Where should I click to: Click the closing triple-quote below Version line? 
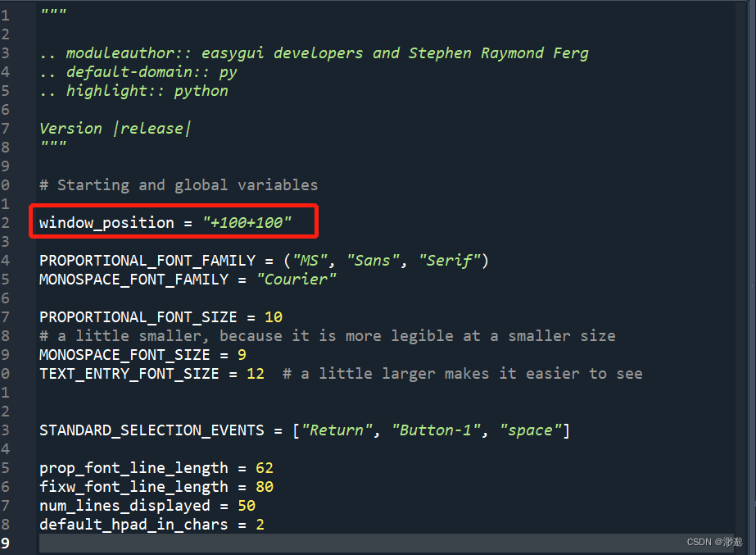pyautogui.click(x=53, y=144)
